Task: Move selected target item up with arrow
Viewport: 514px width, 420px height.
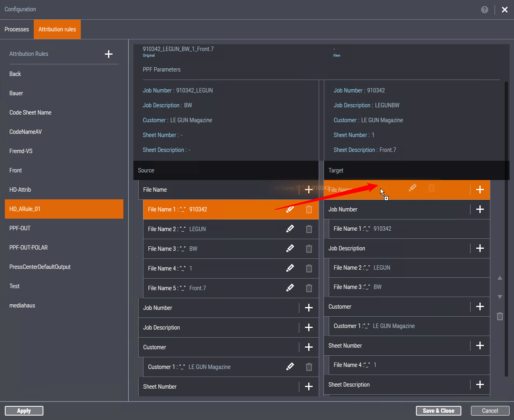Action: (x=500, y=278)
